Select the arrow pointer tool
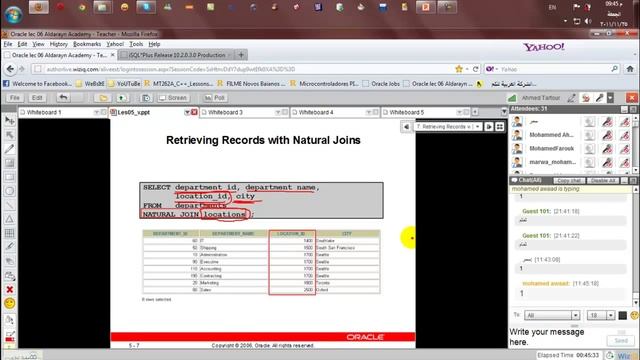This screenshot has width=640, height=360. (9, 135)
